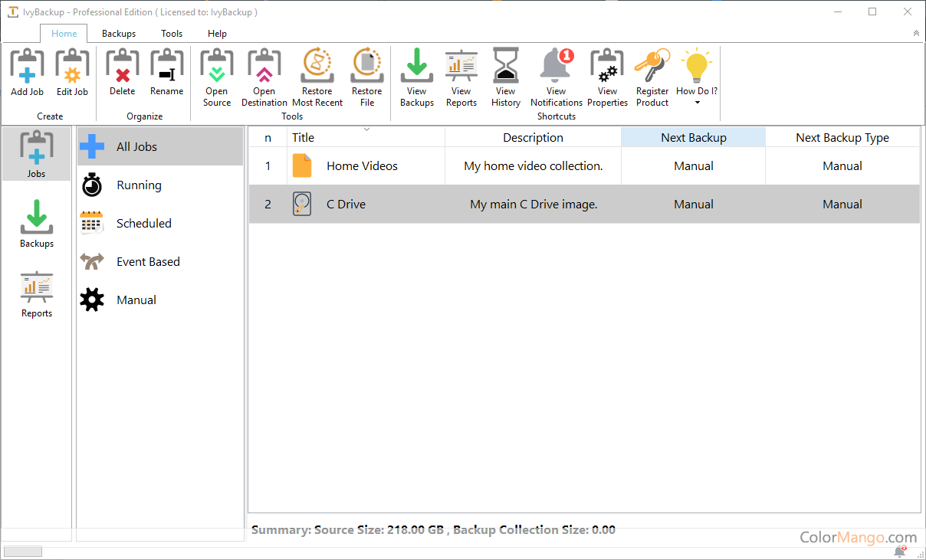Image resolution: width=926 pixels, height=560 pixels.
Task: Click Next Backup Type 'Manual' cell for C Drive
Action: pos(842,205)
